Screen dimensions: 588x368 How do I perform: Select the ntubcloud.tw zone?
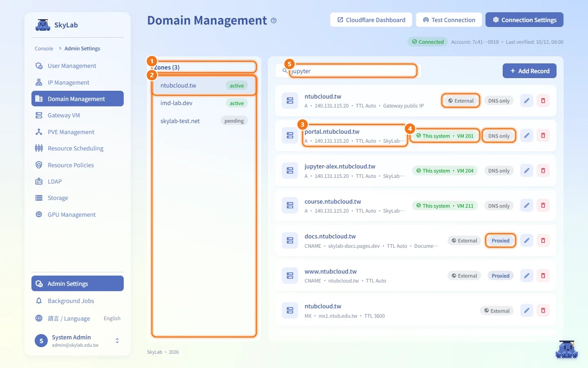coord(204,85)
